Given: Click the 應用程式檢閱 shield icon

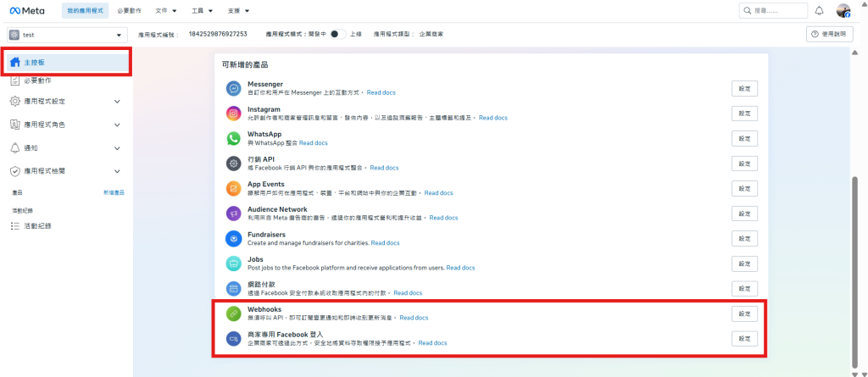Looking at the screenshot, I should pos(15,171).
